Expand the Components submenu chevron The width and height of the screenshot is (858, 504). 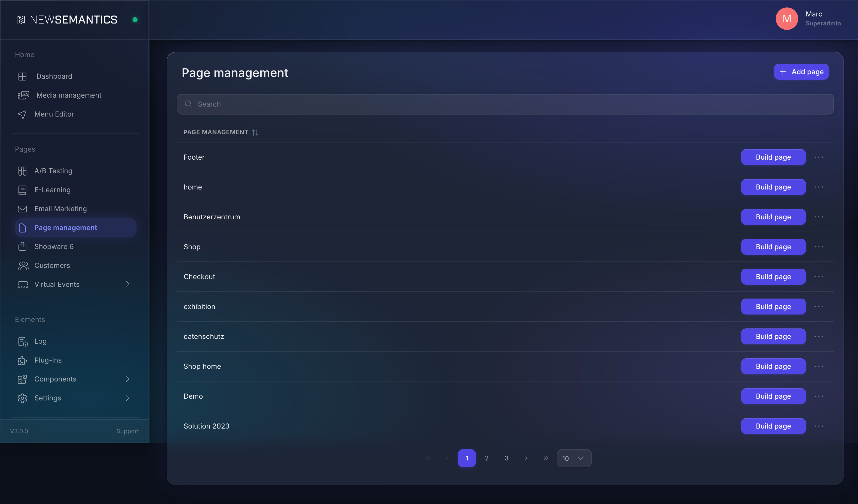click(128, 379)
